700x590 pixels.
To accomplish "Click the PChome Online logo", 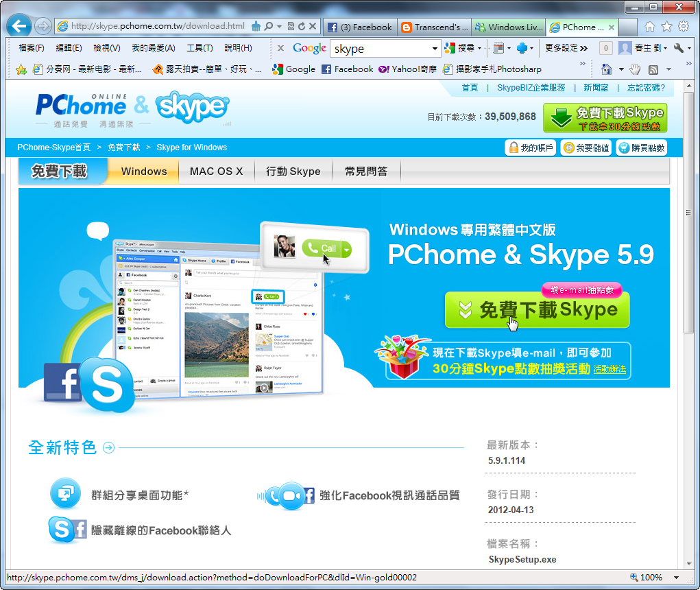I will (x=81, y=106).
